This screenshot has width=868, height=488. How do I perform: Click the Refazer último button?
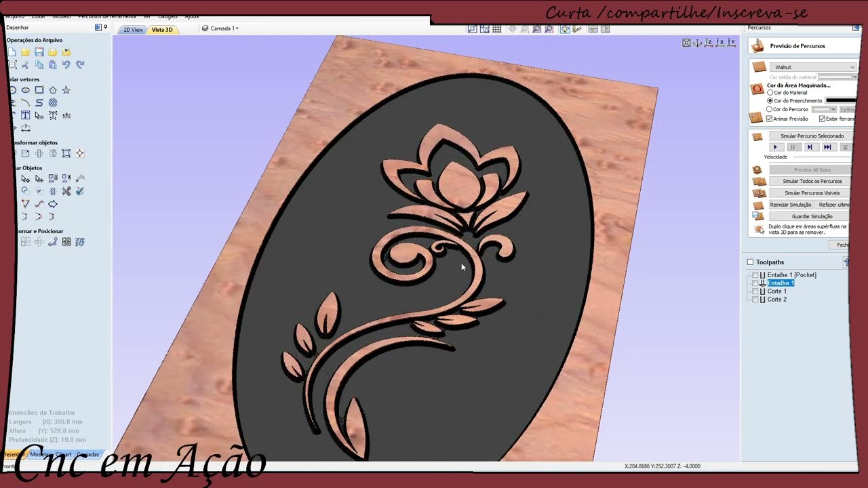point(834,205)
